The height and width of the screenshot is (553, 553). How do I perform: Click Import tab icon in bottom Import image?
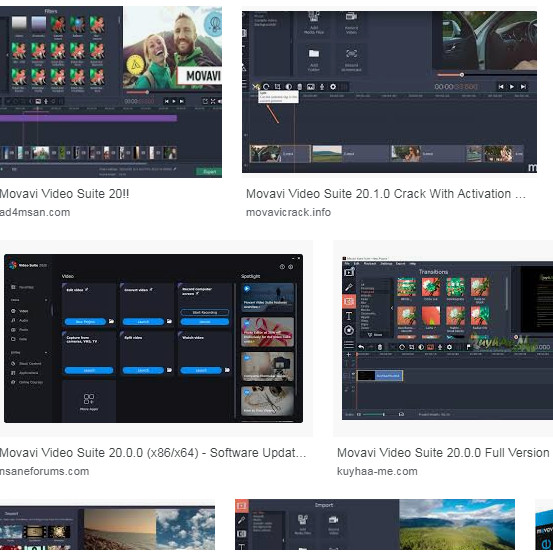[x=242, y=506]
